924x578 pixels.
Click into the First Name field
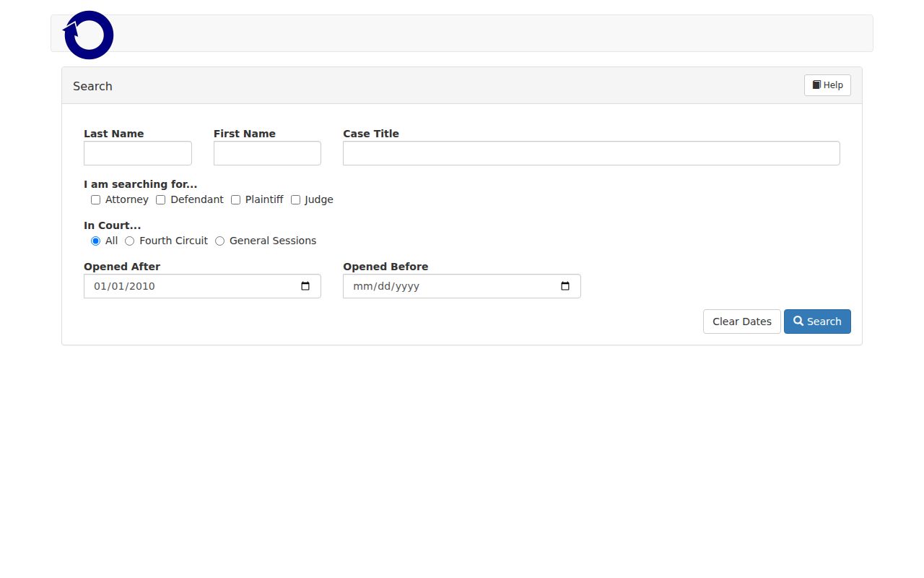click(x=267, y=153)
